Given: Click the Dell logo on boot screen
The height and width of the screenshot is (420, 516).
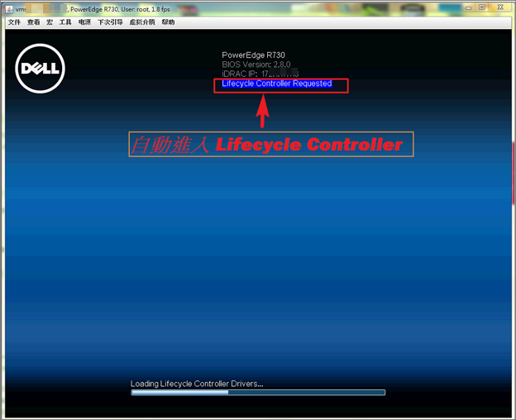Looking at the screenshot, I should 41,69.
